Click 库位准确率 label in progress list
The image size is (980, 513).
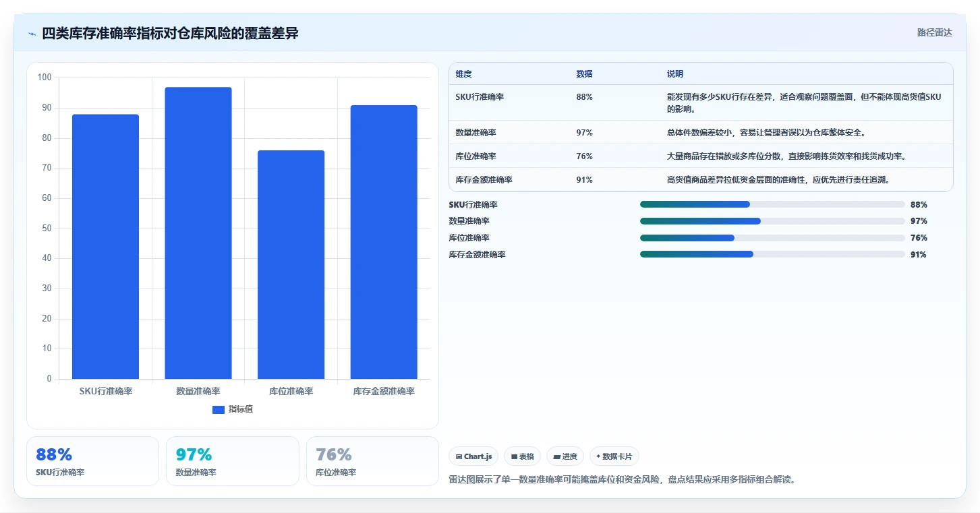pos(469,238)
